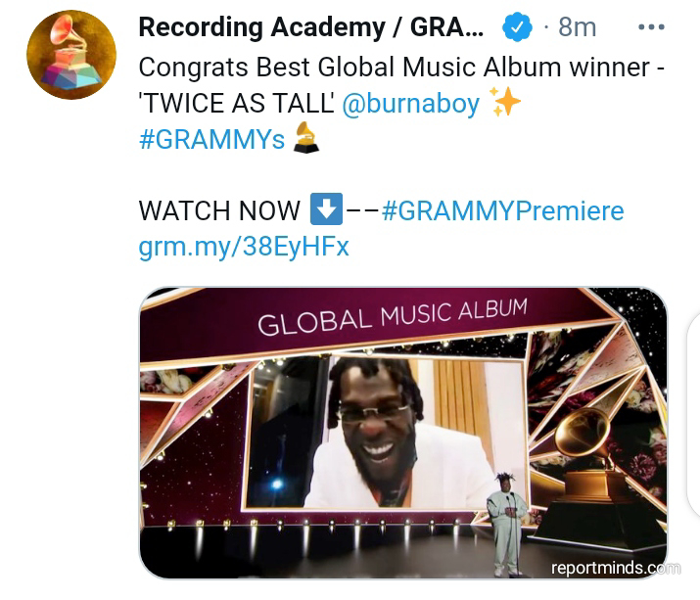Open the Global Music Album video thumbnail
The width and height of the screenshot is (700, 600).
pos(403,433)
